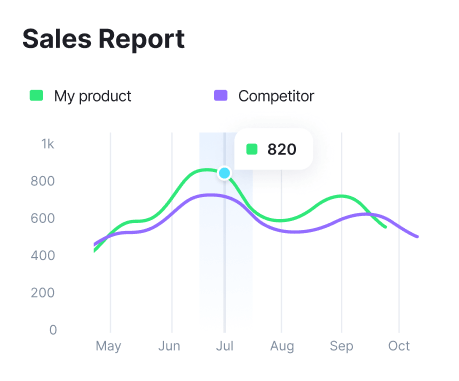Click the Sales Report heading
The image size is (459, 381).
104,39
